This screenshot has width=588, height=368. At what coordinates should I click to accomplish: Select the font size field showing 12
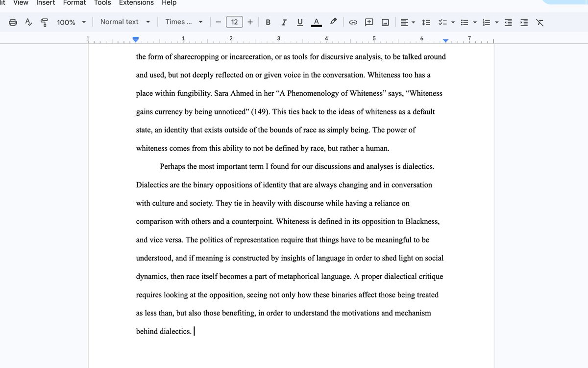(x=234, y=22)
